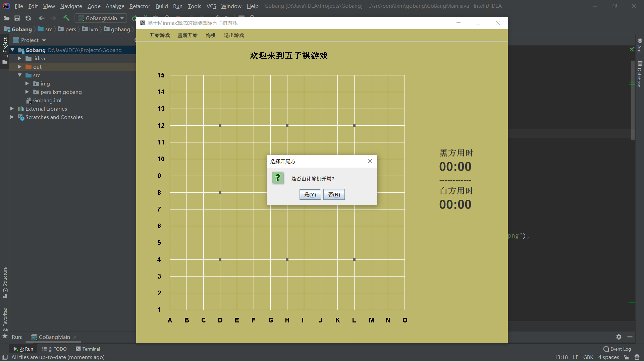The height and width of the screenshot is (362, 644).
Task: Click the Hector inspection icon in status bar
Action: point(637,357)
